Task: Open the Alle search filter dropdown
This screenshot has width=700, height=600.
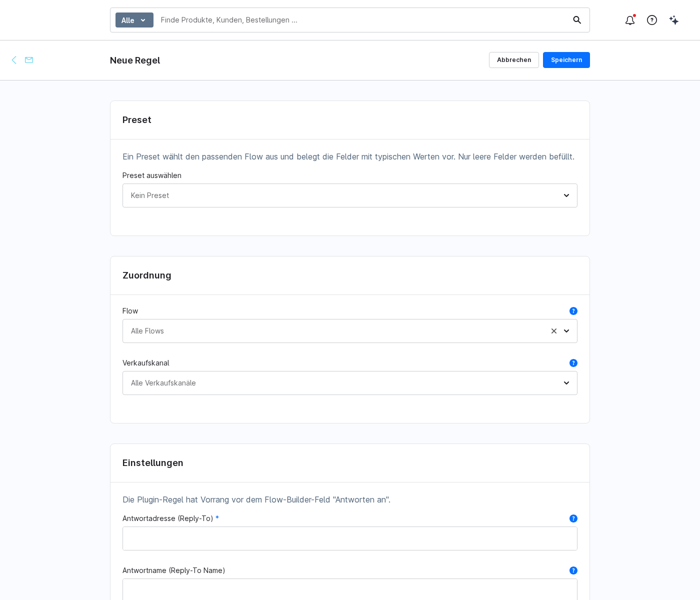Action: (134, 20)
